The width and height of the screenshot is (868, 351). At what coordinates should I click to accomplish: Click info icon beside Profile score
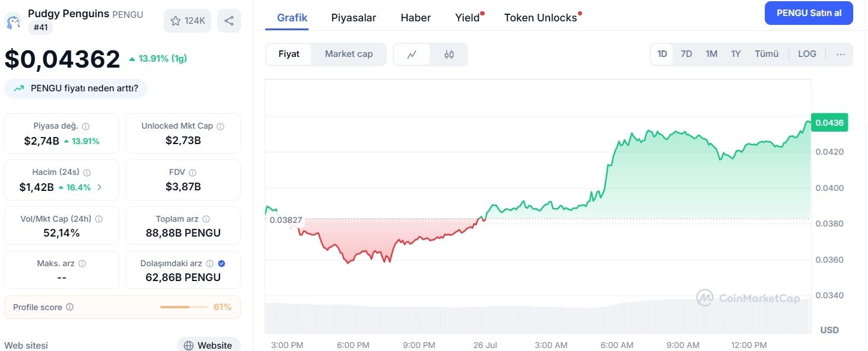click(x=69, y=307)
